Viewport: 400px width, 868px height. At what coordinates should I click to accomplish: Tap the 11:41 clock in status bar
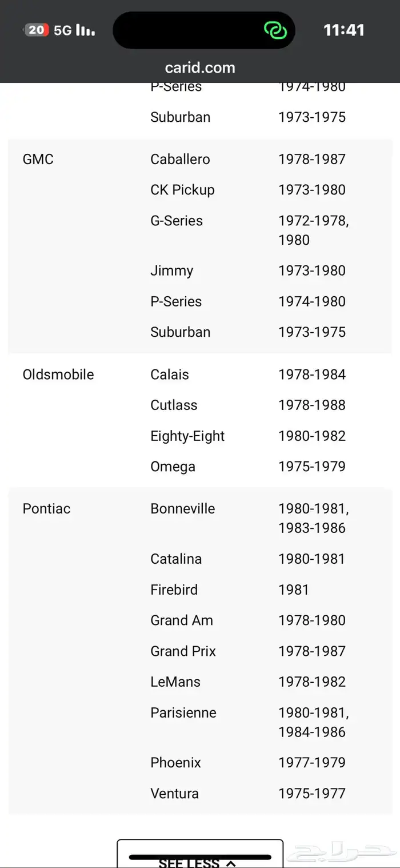click(344, 30)
